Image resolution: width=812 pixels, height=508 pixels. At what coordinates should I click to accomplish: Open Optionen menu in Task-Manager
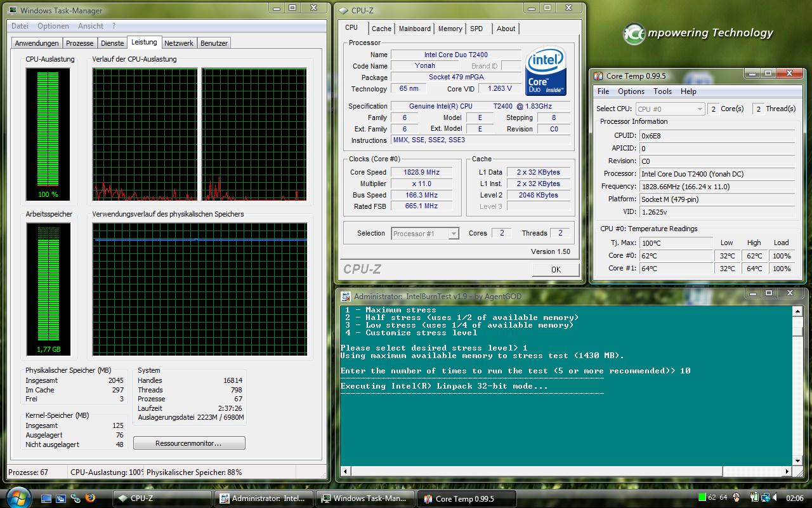pyautogui.click(x=53, y=26)
